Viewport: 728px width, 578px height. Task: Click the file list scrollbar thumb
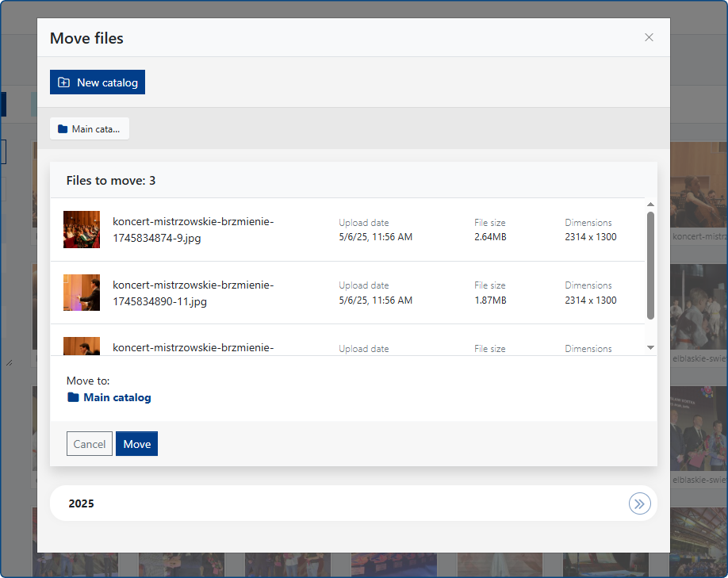coord(650,265)
